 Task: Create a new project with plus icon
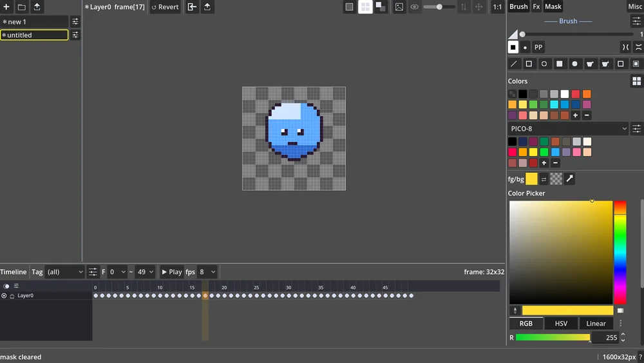(6, 6)
